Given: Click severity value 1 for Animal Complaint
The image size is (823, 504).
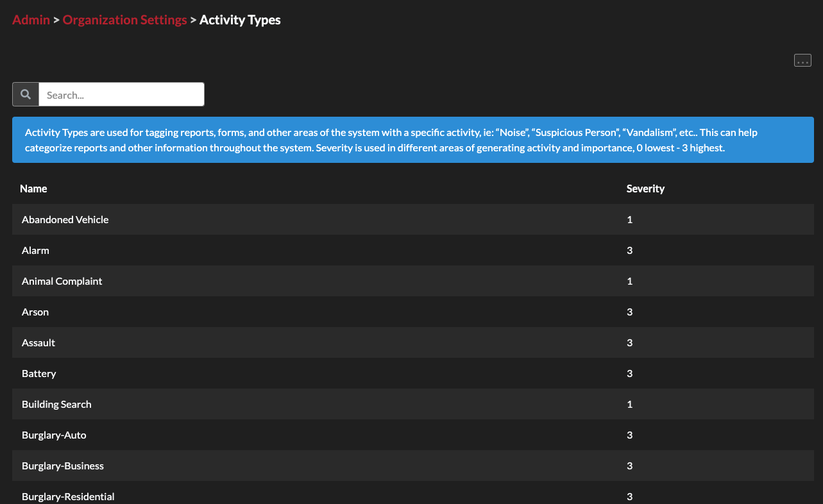Looking at the screenshot, I should coord(630,281).
